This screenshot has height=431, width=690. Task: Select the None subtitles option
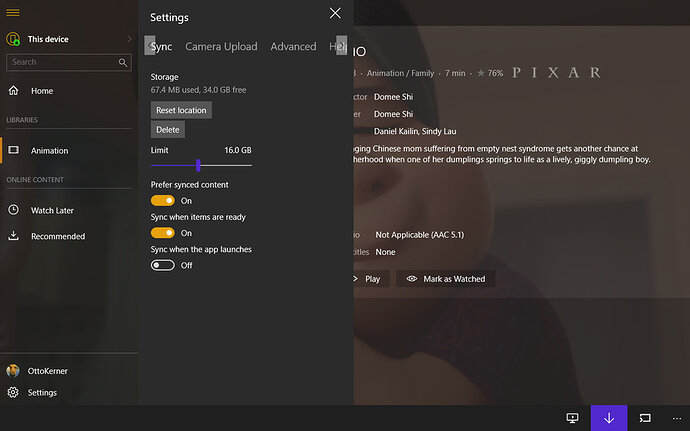(385, 252)
